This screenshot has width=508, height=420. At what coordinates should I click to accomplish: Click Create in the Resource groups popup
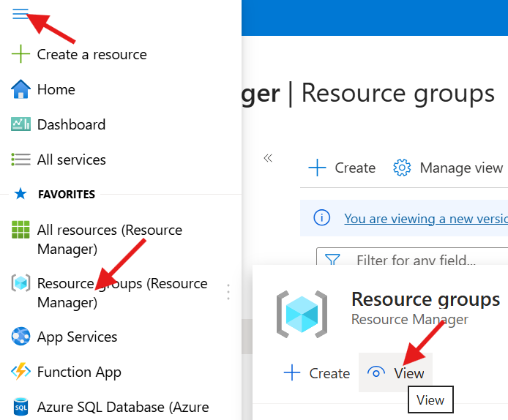(x=316, y=373)
